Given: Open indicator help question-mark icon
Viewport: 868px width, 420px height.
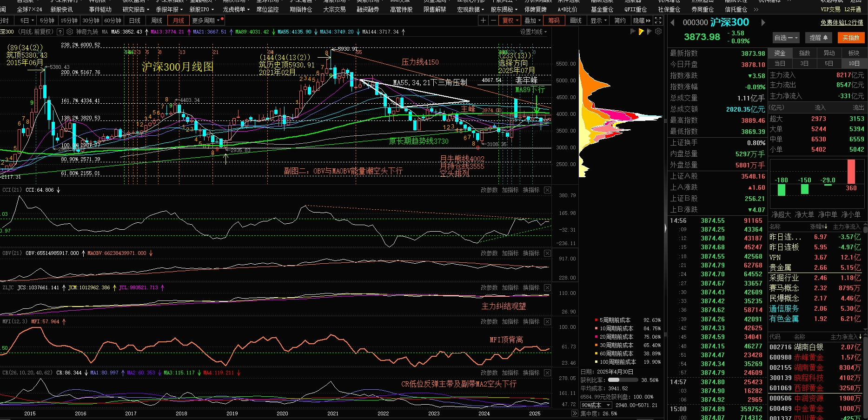Looking at the screenshot, I should tap(60, 32).
